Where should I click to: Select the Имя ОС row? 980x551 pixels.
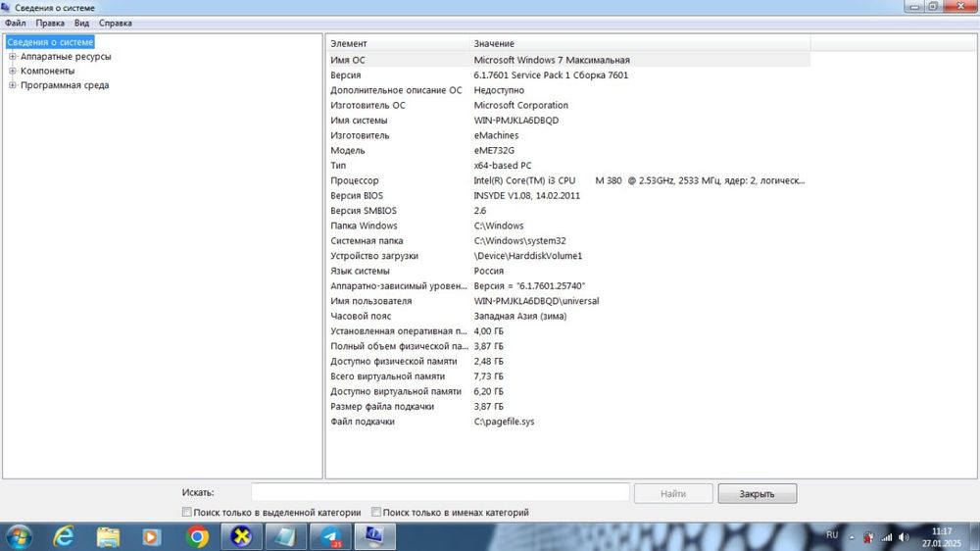point(568,60)
